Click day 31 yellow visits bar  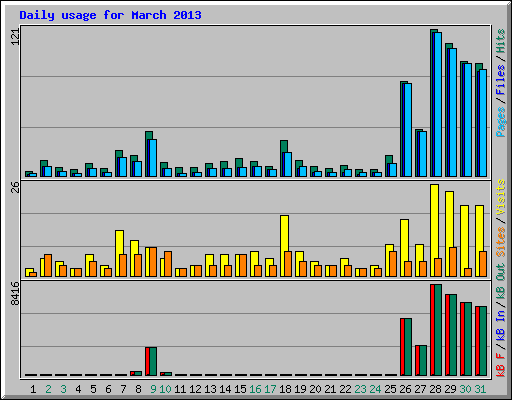[x=479, y=241]
